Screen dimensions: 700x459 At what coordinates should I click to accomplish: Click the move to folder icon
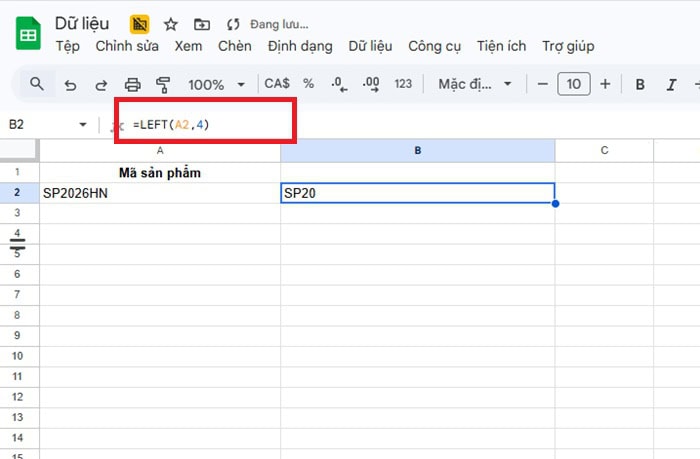coord(202,23)
